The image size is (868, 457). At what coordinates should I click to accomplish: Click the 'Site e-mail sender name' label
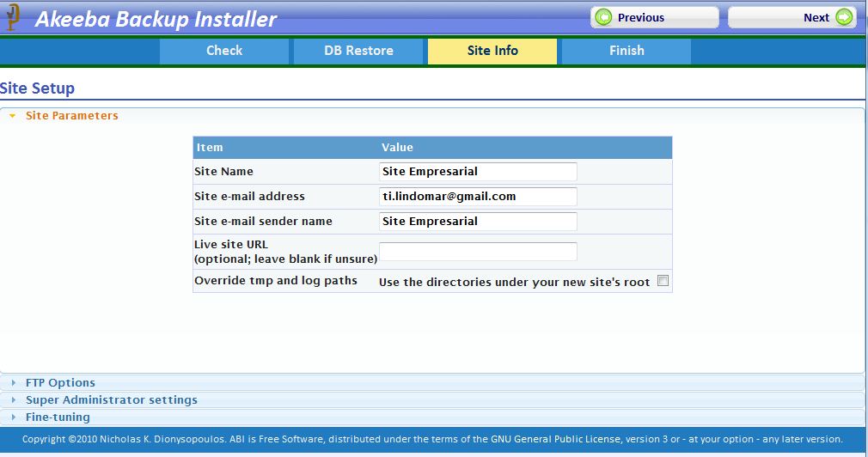click(264, 222)
